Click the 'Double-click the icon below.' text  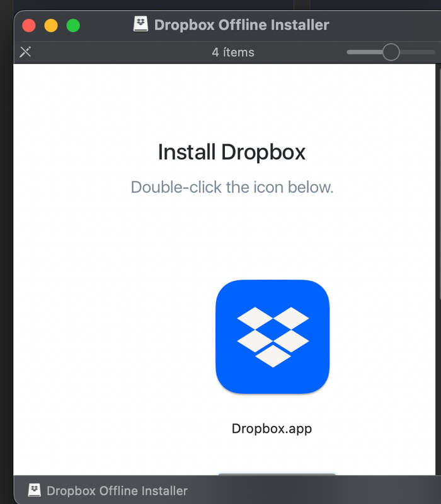point(232,187)
